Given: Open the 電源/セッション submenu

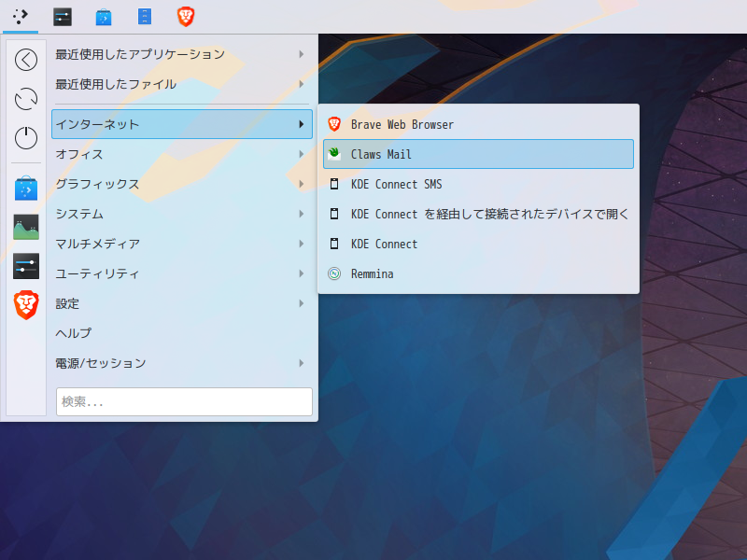Looking at the screenshot, I should [181, 363].
